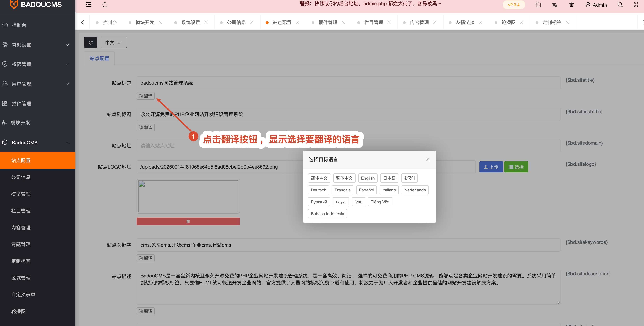The height and width of the screenshot is (326, 644).
Task: Click the dark refresh button above the form
Action: click(90, 42)
